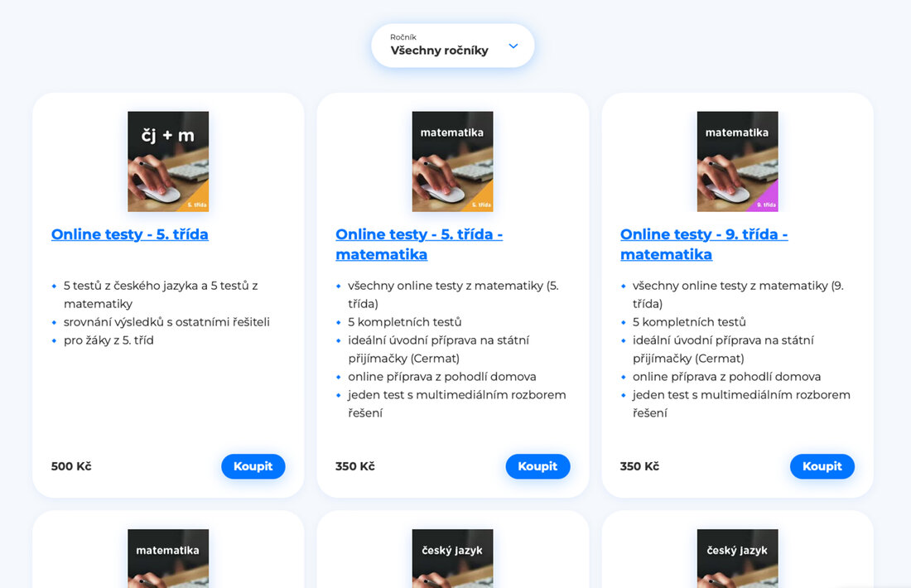Click the 500 Kč price label
The height and width of the screenshot is (588, 911).
tap(71, 466)
